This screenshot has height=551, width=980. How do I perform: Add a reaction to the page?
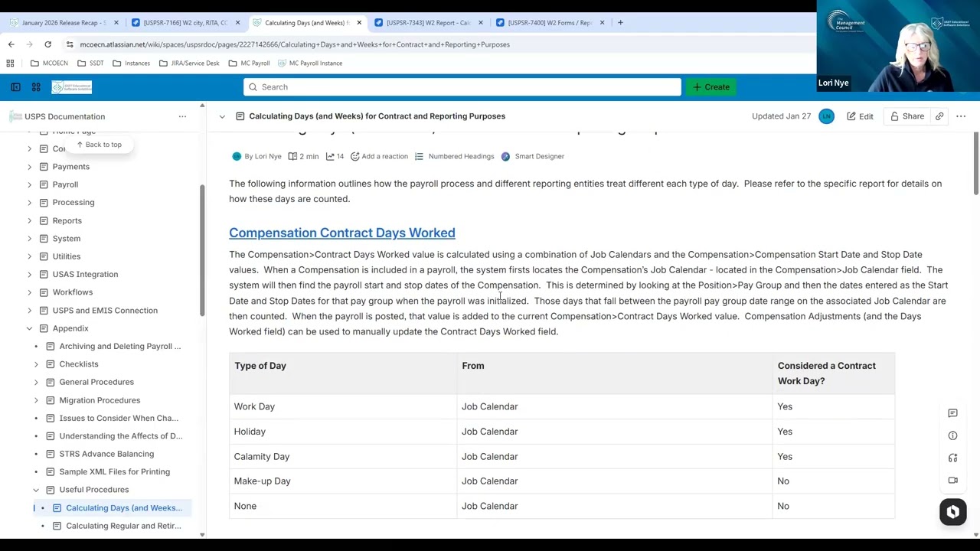[379, 156]
